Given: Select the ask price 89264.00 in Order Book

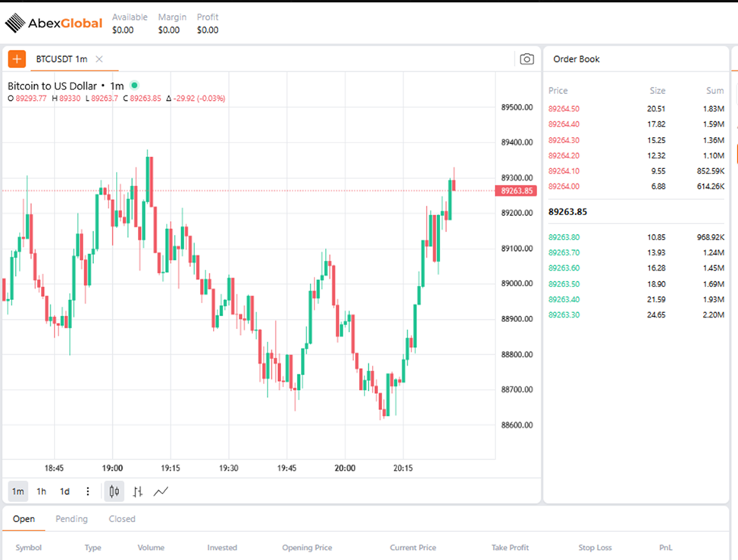Looking at the screenshot, I should [x=564, y=186].
